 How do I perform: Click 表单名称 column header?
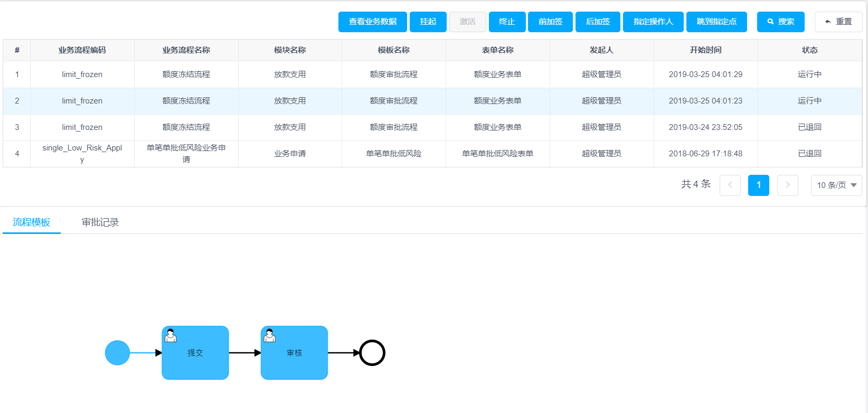[x=498, y=50]
